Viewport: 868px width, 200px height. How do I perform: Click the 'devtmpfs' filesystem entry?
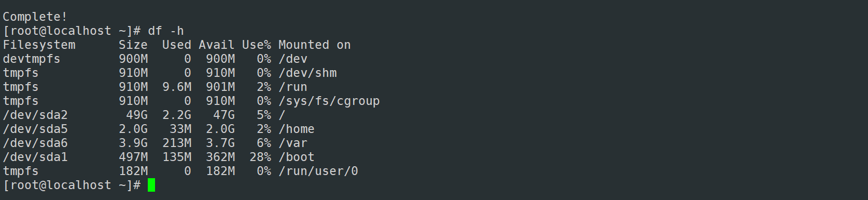pos(32,59)
